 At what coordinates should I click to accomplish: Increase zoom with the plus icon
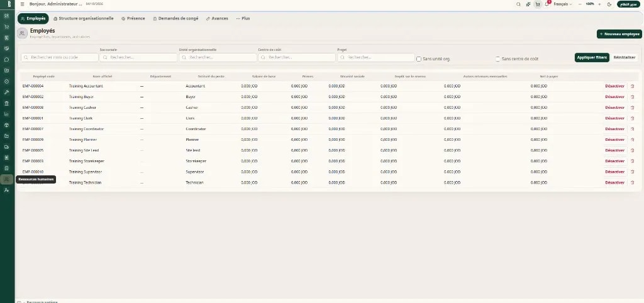(x=599, y=4)
